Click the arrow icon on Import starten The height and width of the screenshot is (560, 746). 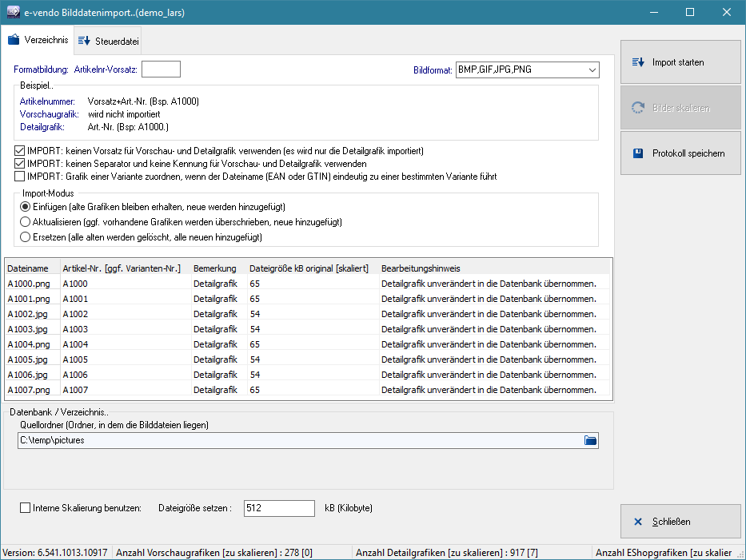(638, 62)
